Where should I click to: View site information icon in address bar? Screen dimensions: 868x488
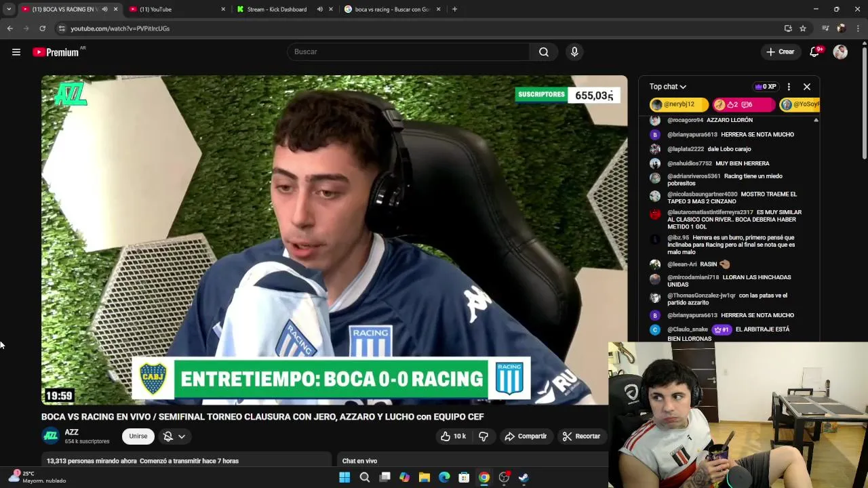click(62, 28)
